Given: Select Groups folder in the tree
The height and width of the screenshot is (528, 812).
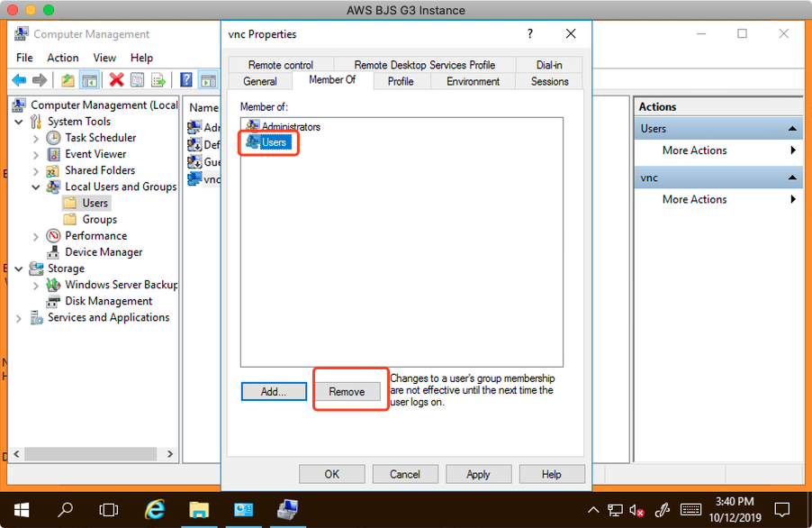Looking at the screenshot, I should point(99,220).
